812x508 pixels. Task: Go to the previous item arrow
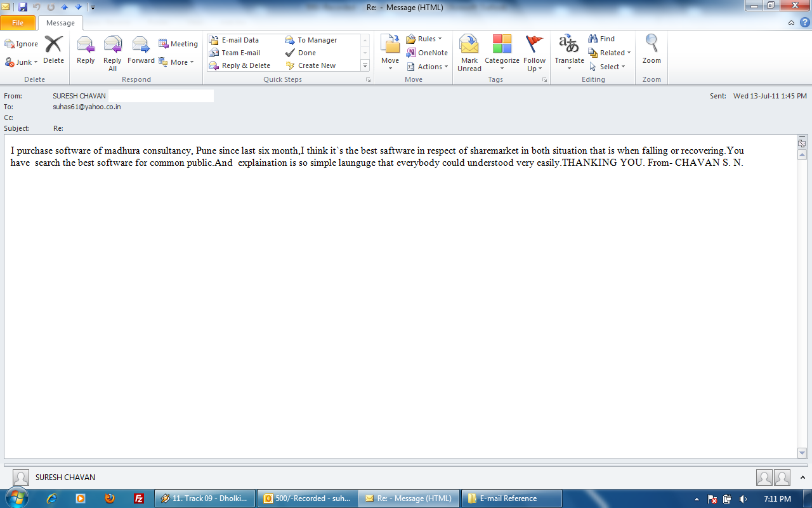[x=64, y=7]
